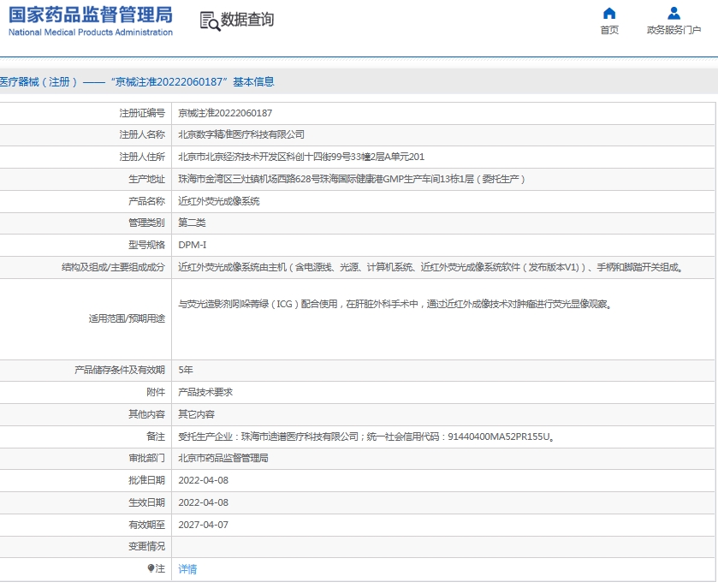Click expiry date 2027-04-07
This screenshot has width=718, height=588.
204,525
